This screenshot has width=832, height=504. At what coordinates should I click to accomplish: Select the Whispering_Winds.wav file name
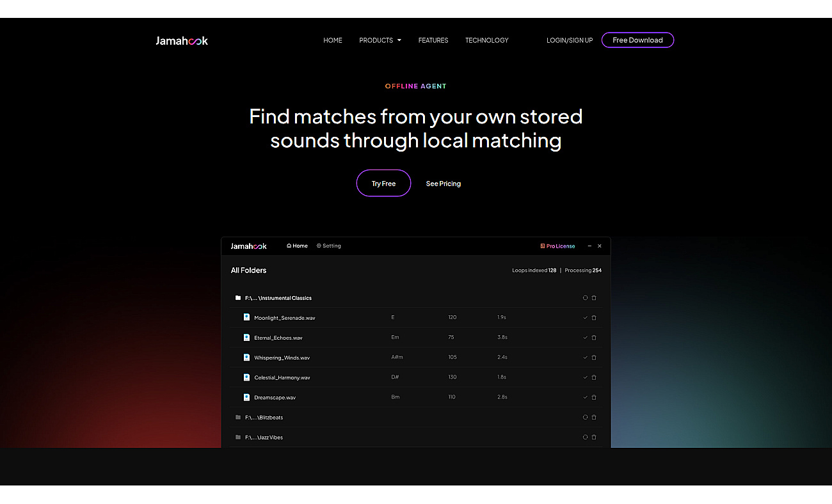click(282, 358)
